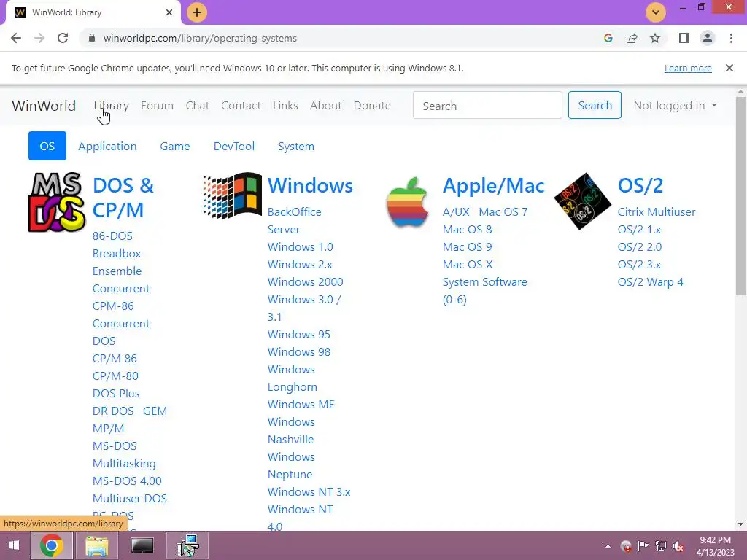The image size is (747, 560).
Task: Click the WinWorld brand link
Action: click(x=43, y=105)
